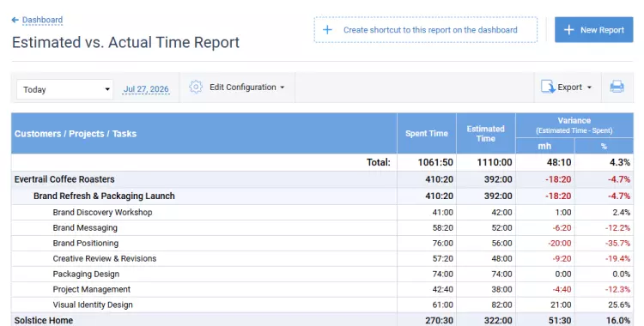
Task: Click Brand Messaging spent time 58:20
Action: tap(443, 228)
